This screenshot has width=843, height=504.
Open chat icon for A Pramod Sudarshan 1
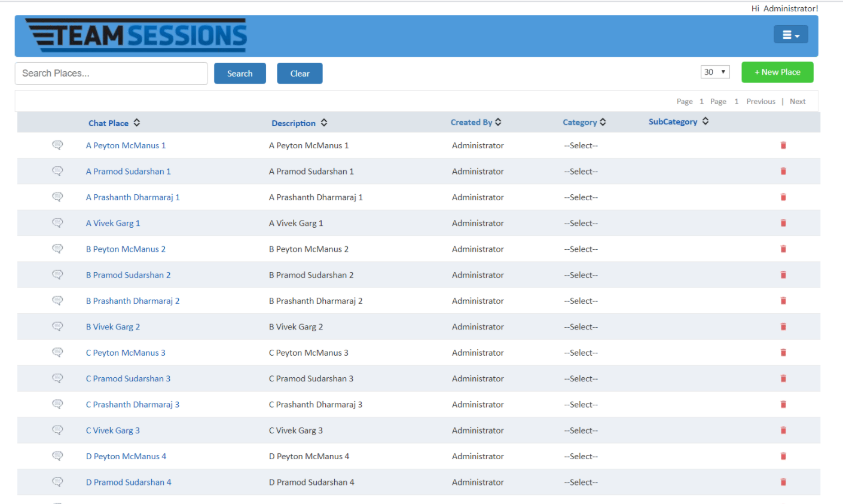pos(57,171)
